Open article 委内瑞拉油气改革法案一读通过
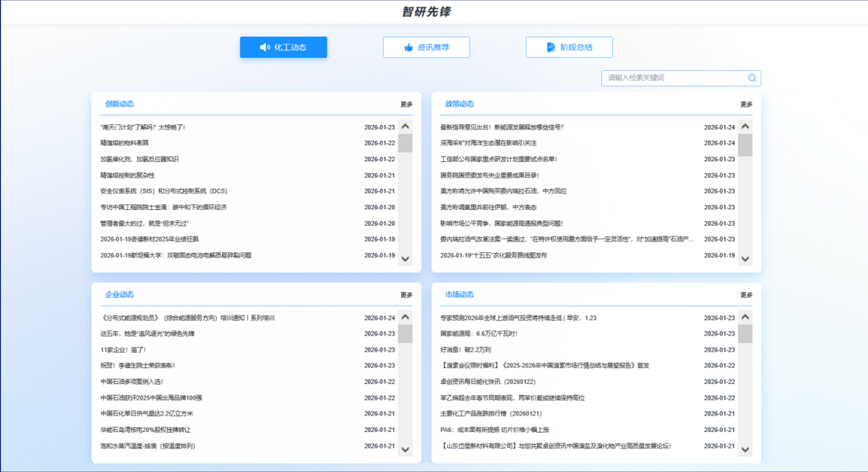This screenshot has height=472, width=868. pyautogui.click(x=567, y=239)
